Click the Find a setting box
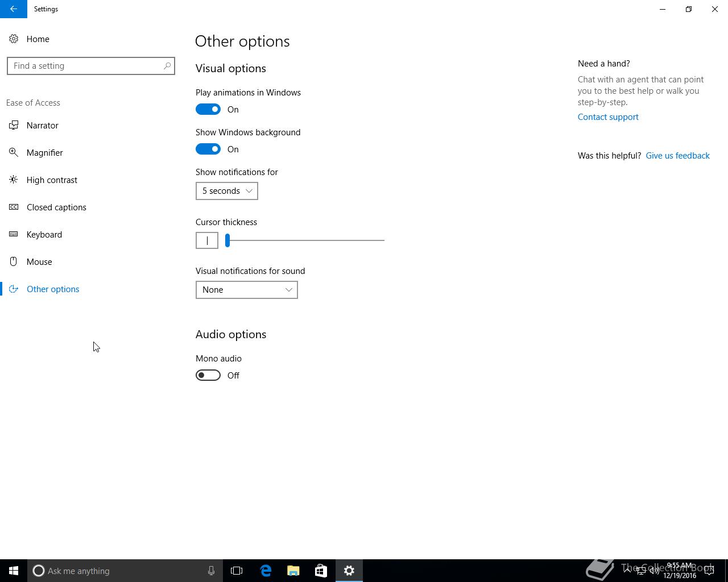 pyautogui.click(x=91, y=66)
